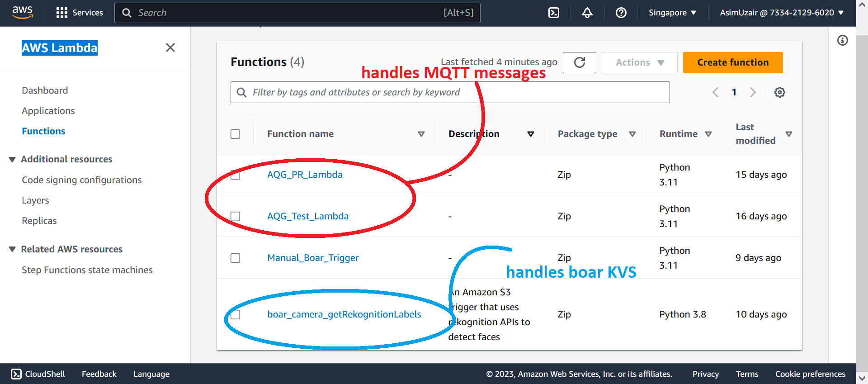This screenshot has height=384, width=868.
Task: Open Layers in the sidebar
Action: pyautogui.click(x=35, y=200)
